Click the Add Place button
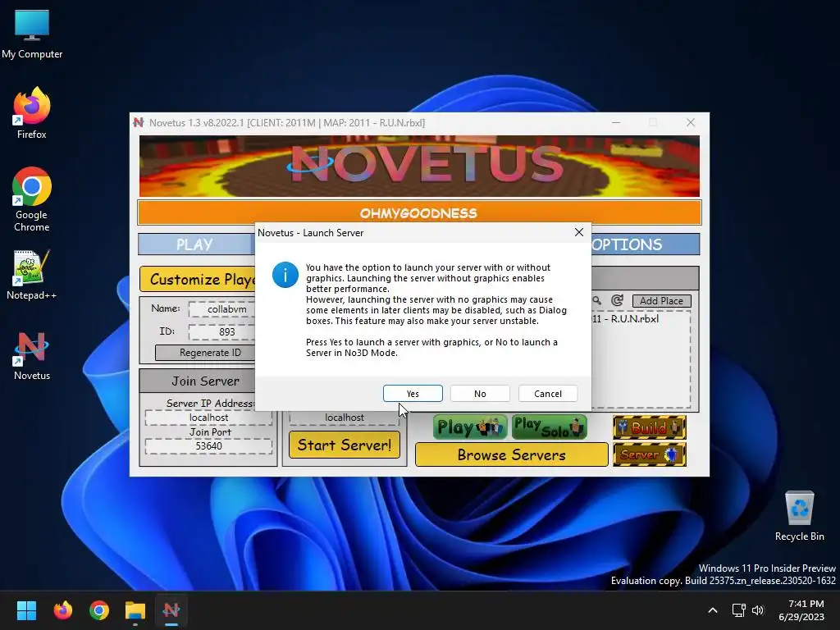840x630 pixels. click(662, 300)
